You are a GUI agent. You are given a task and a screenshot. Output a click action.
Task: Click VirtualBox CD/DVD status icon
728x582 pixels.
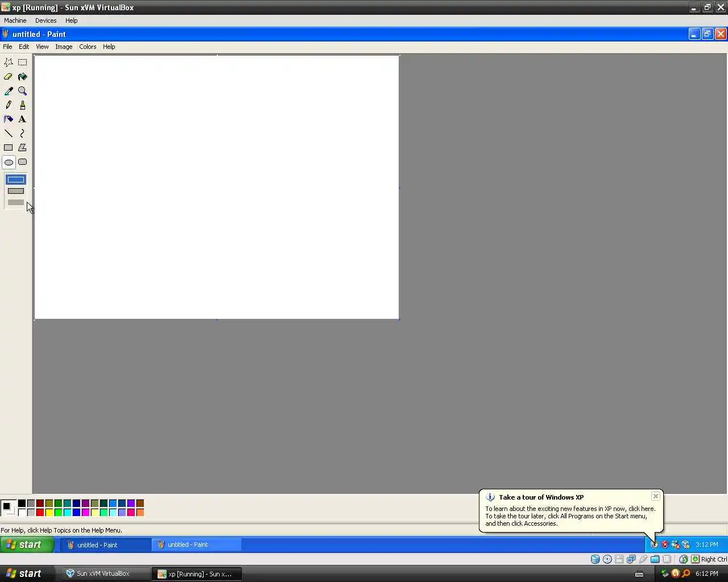(607, 559)
